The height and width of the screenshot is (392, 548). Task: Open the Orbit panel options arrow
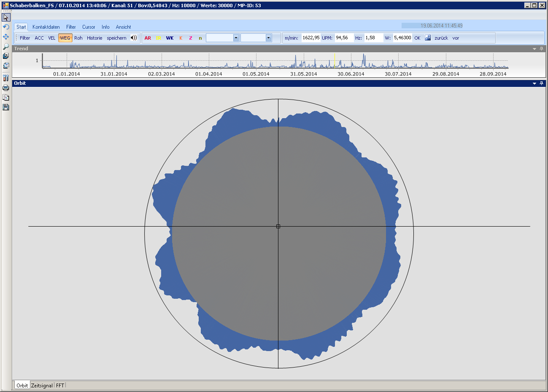pos(535,84)
